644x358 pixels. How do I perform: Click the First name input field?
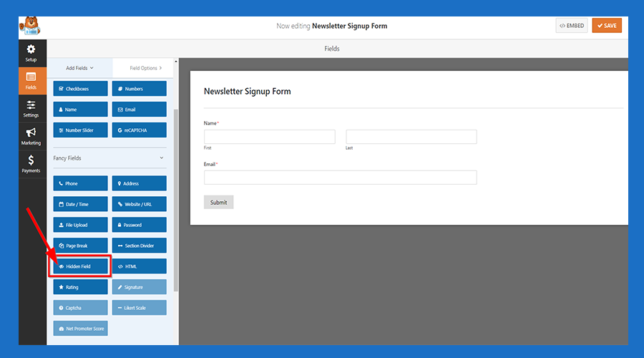click(x=269, y=137)
